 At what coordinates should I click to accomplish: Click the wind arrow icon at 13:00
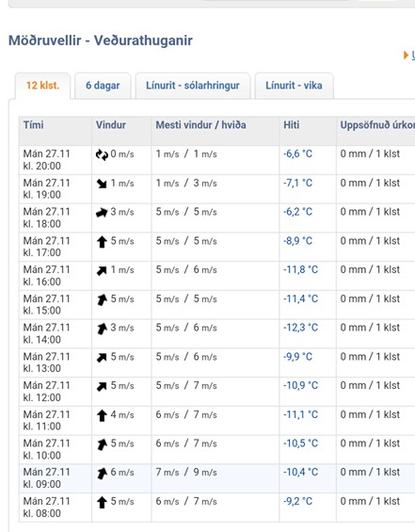click(x=102, y=358)
